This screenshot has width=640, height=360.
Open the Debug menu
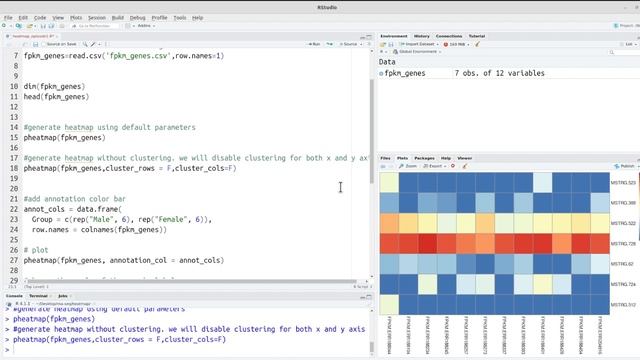tap(138, 18)
